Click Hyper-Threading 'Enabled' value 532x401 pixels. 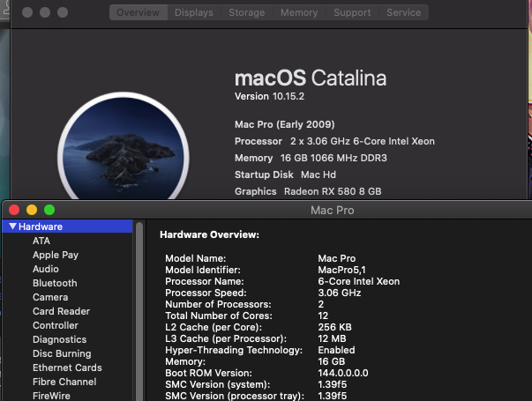coord(336,350)
